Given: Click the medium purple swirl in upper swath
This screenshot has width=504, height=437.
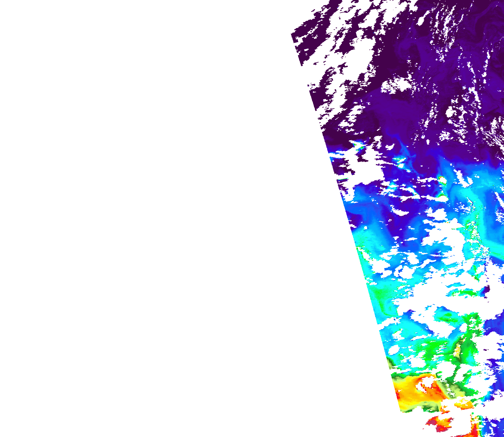Looking at the screenshot, I should (409, 49).
